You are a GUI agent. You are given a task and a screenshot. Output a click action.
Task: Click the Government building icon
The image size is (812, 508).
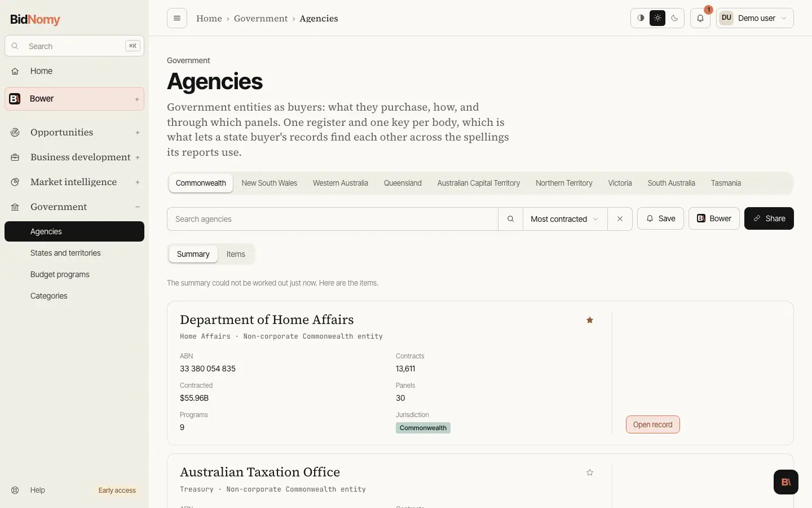15,207
